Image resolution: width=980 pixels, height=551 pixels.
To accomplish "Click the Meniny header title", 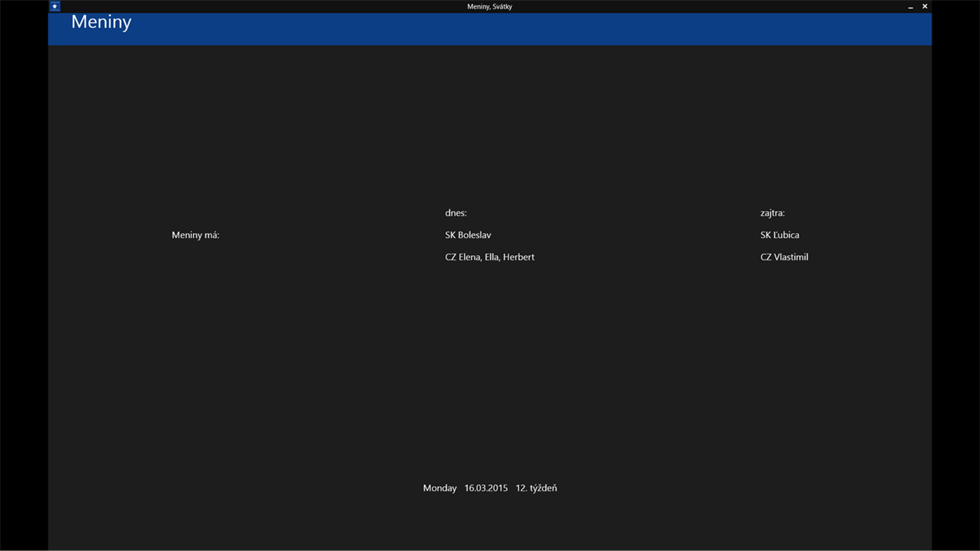I will pos(101,22).
